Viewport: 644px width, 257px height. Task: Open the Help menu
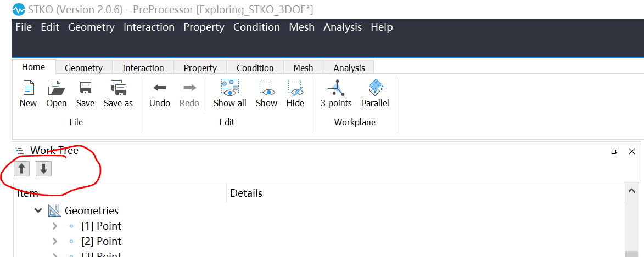click(382, 27)
